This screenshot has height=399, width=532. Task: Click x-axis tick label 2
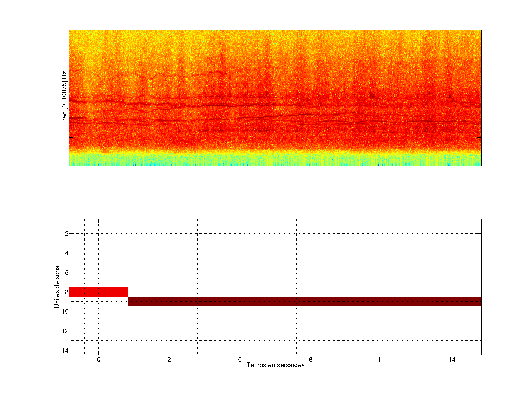[x=169, y=359]
